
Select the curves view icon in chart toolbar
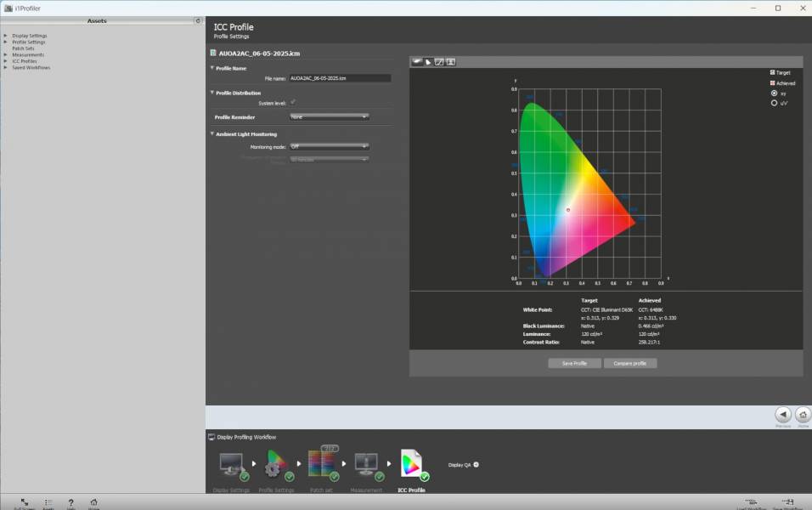[x=439, y=62]
